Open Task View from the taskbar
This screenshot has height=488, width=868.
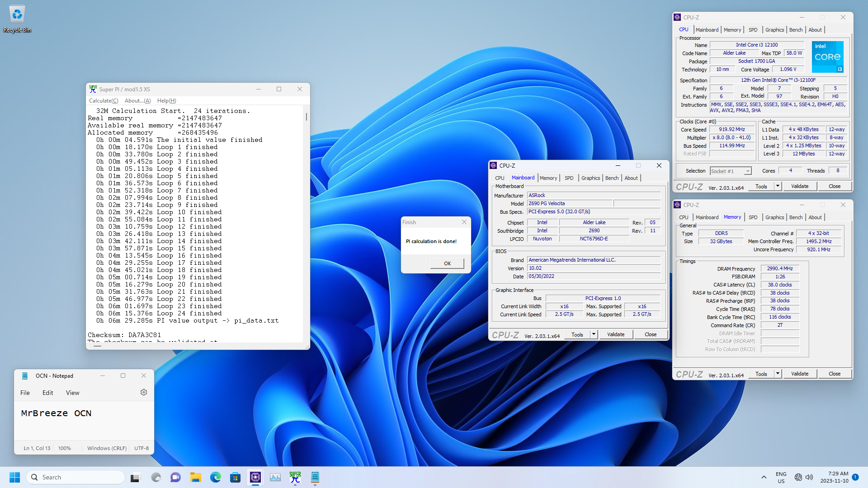click(135, 477)
